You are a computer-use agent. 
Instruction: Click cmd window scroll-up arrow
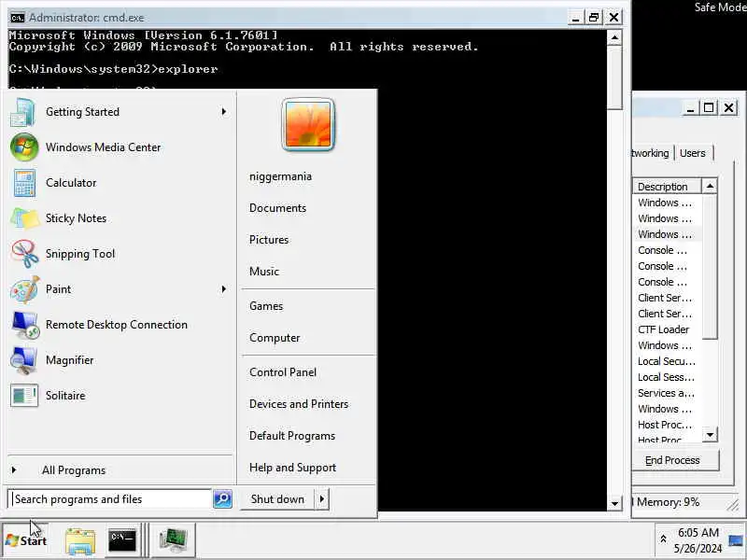coord(614,37)
